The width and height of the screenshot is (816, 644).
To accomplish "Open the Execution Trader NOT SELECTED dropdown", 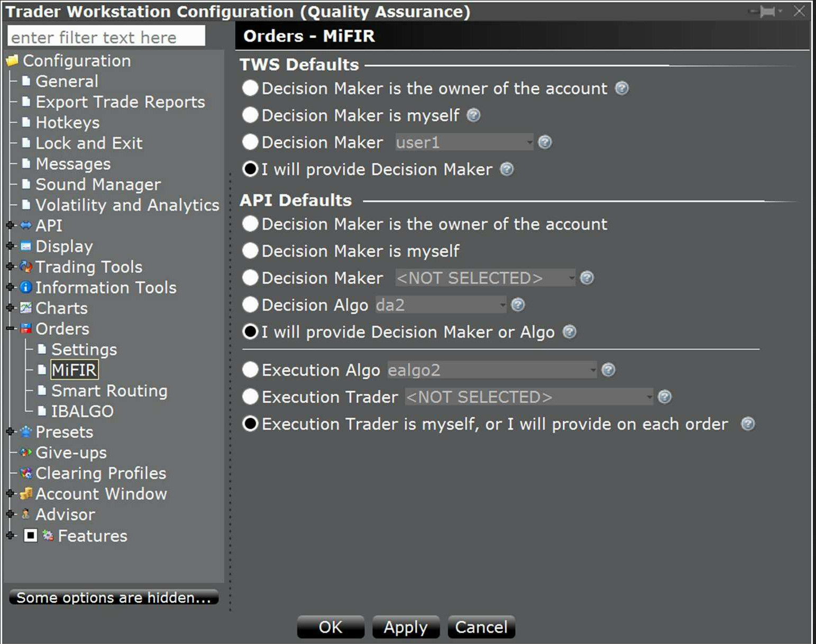I will 529,397.
